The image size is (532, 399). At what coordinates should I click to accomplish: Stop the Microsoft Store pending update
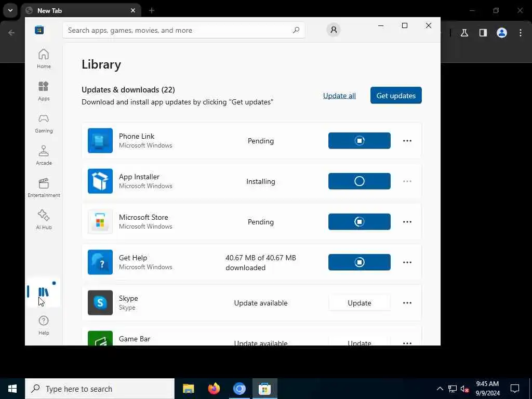pyautogui.click(x=360, y=221)
